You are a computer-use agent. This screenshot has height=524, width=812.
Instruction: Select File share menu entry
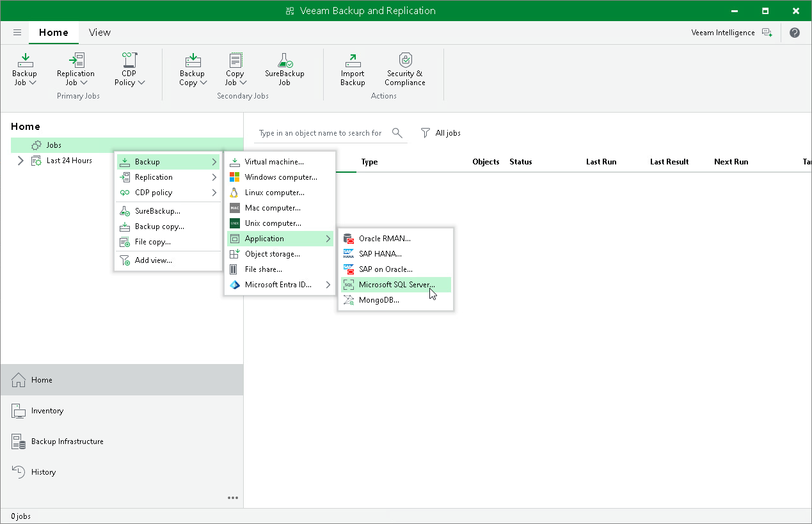(x=280, y=269)
